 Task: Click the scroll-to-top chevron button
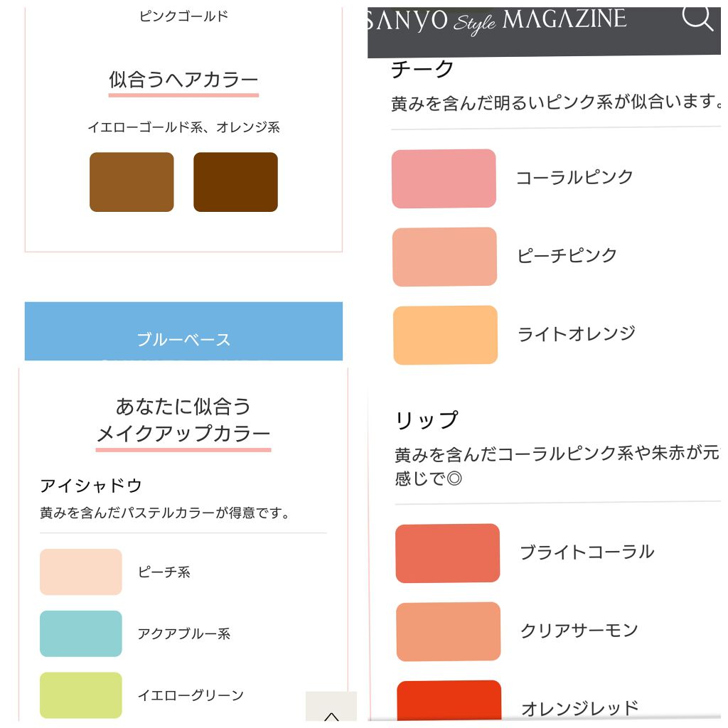[x=331, y=713]
